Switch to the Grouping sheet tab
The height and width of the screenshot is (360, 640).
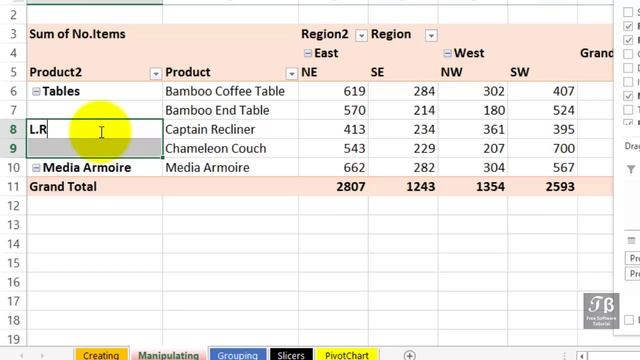pyautogui.click(x=238, y=355)
